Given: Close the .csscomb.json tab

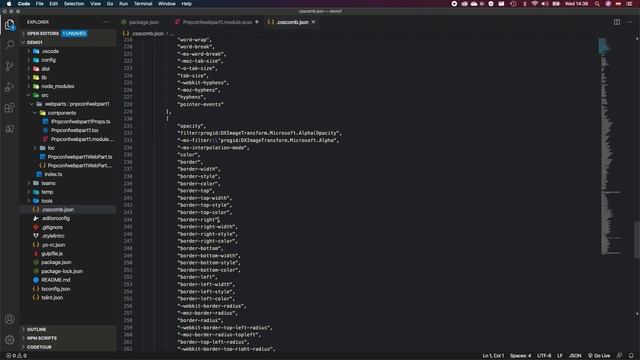Looking at the screenshot, I should click(313, 22).
